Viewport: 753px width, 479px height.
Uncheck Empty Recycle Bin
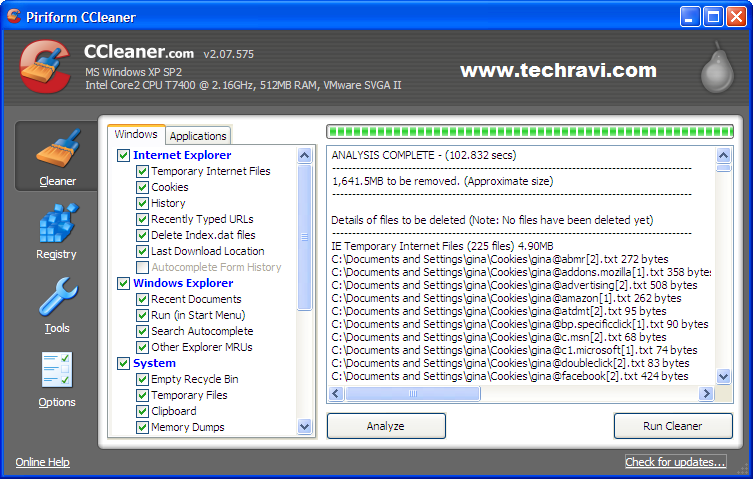[142, 380]
